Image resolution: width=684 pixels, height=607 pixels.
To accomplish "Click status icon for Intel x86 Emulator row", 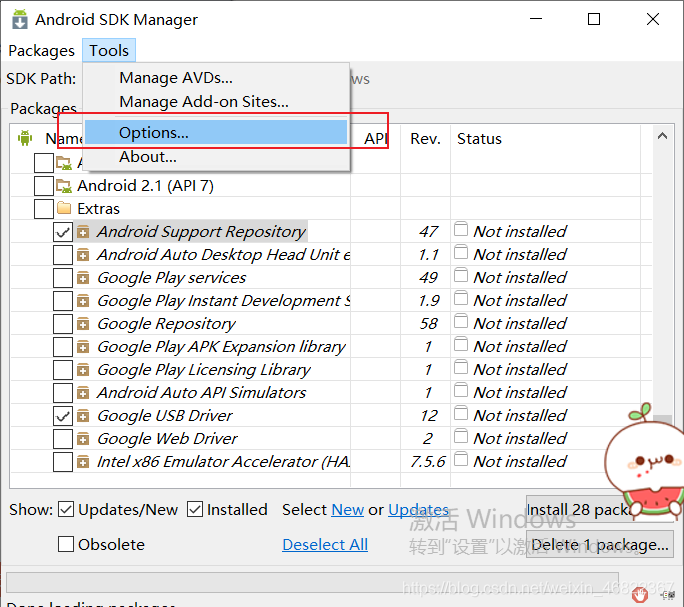I will tap(461, 460).
